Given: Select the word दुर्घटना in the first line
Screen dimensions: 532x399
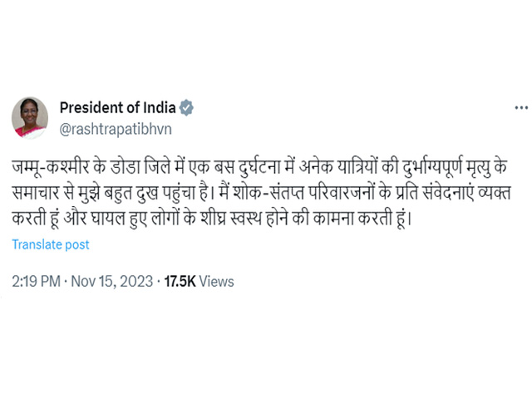Looking at the screenshot, I should 259,167.
